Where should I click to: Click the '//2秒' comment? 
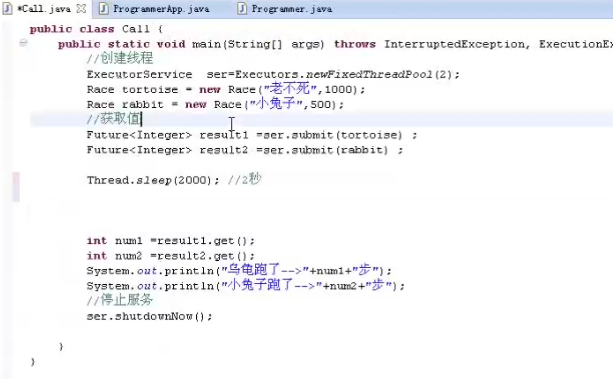[244, 180]
